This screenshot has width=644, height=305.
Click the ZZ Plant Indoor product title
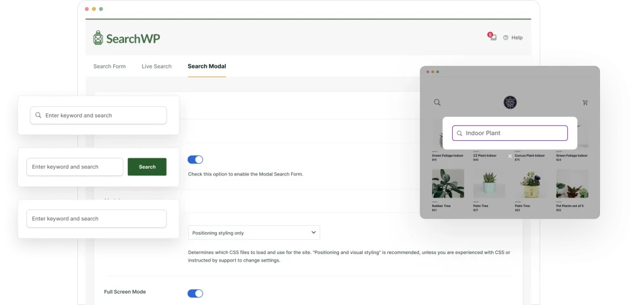coord(485,155)
